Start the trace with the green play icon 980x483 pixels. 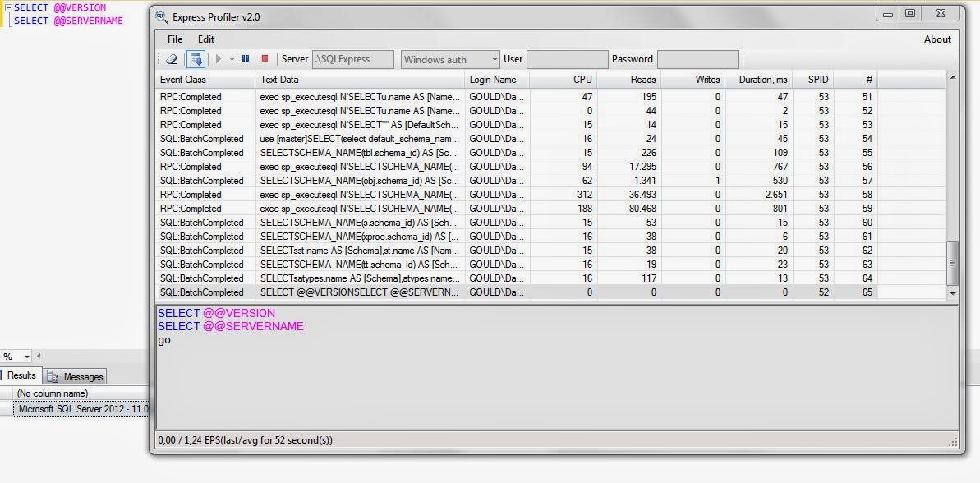pos(219,59)
